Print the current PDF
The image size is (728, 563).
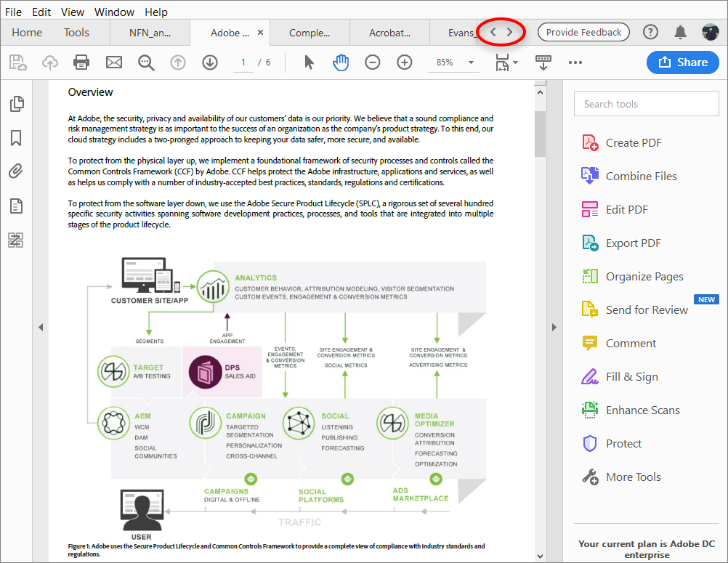[x=81, y=62]
